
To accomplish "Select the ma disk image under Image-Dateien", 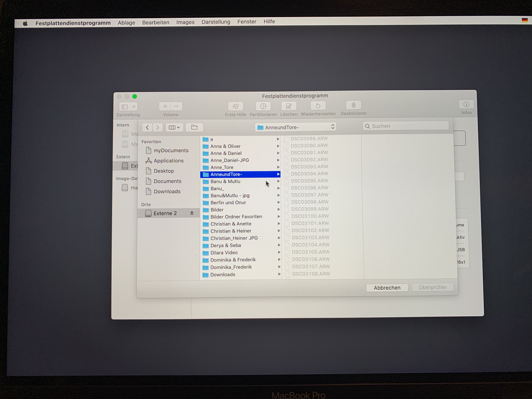I will pos(129,188).
